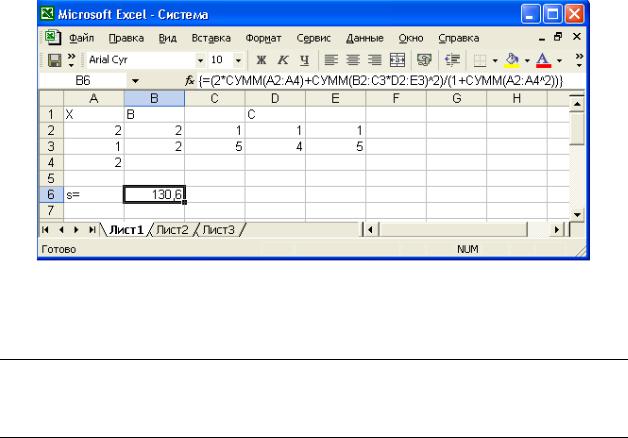
Task: Click Merge and Center icon
Action: click(x=397, y=60)
